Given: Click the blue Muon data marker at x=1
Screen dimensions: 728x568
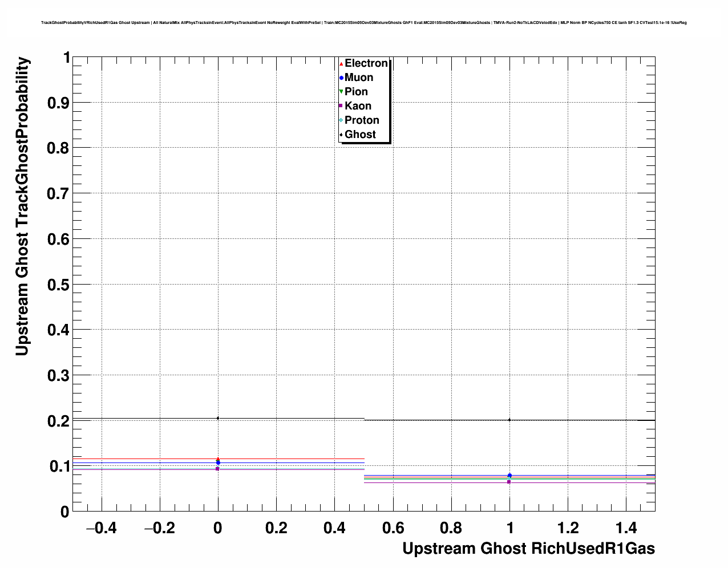Looking at the screenshot, I should [509, 475].
